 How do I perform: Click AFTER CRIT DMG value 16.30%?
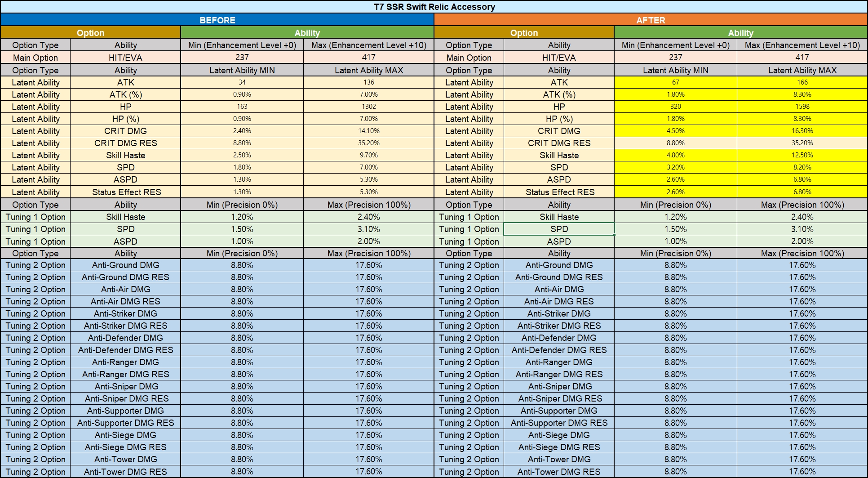pos(802,131)
